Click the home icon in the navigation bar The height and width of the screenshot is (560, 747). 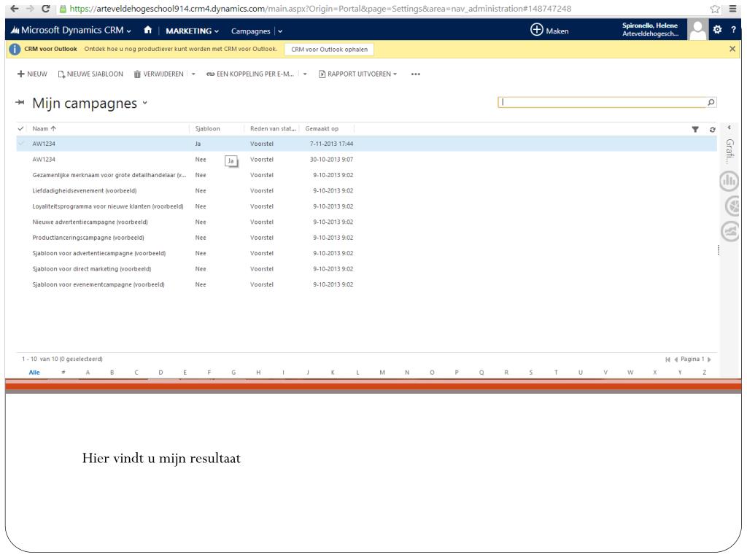point(148,31)
